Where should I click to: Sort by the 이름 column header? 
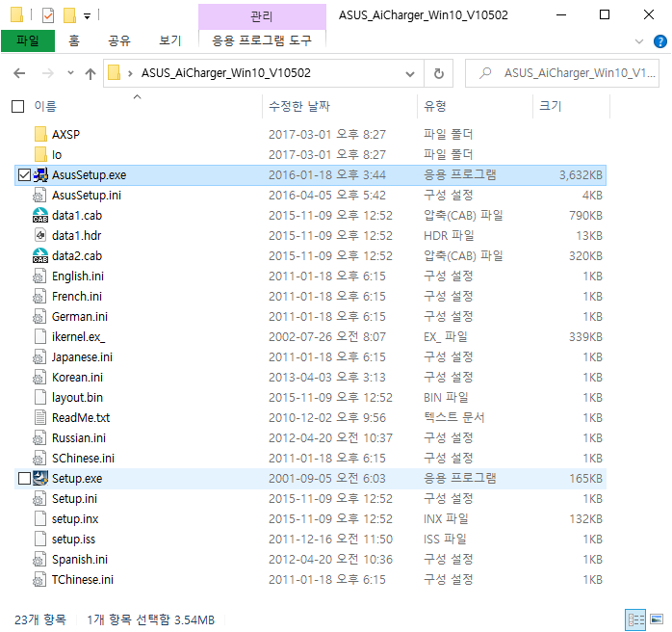(45, 106)
